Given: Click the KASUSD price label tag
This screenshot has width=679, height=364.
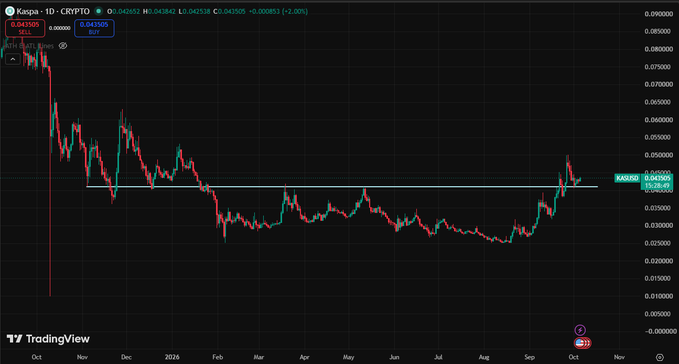Looking at the screenshot, I should point(627,178).
